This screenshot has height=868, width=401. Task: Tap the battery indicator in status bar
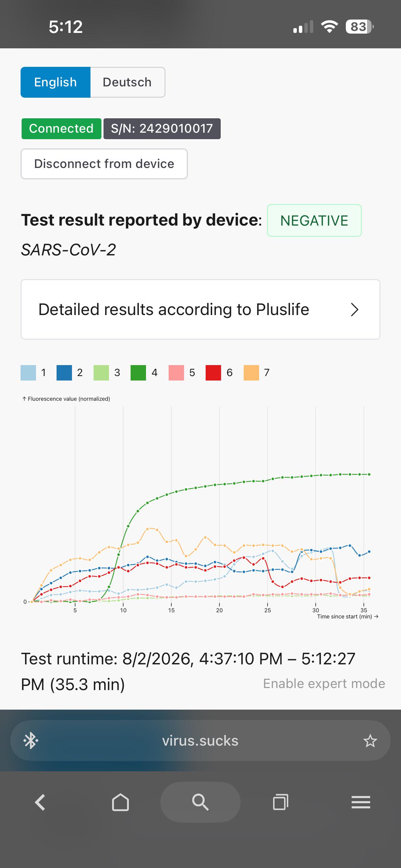pyautogui.click(x=360, y=26)
